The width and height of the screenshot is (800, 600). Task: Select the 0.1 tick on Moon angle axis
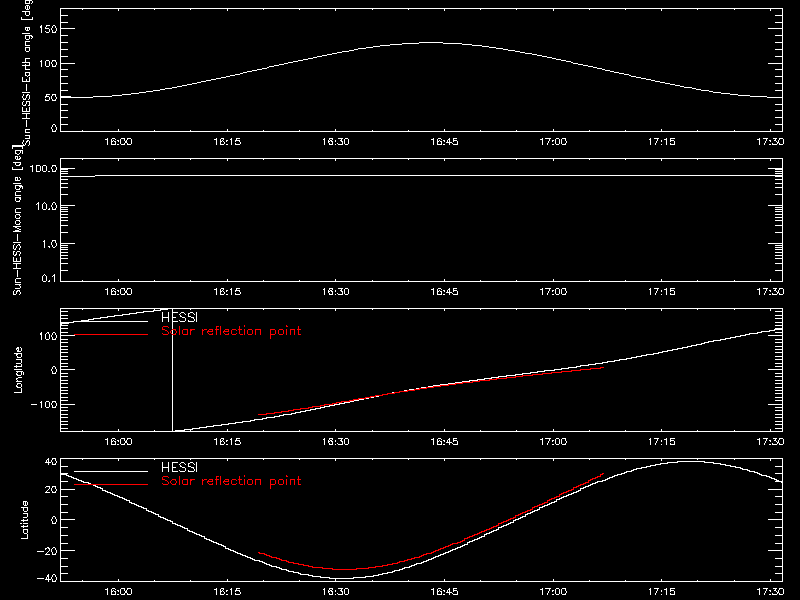[x=49, y=278]
